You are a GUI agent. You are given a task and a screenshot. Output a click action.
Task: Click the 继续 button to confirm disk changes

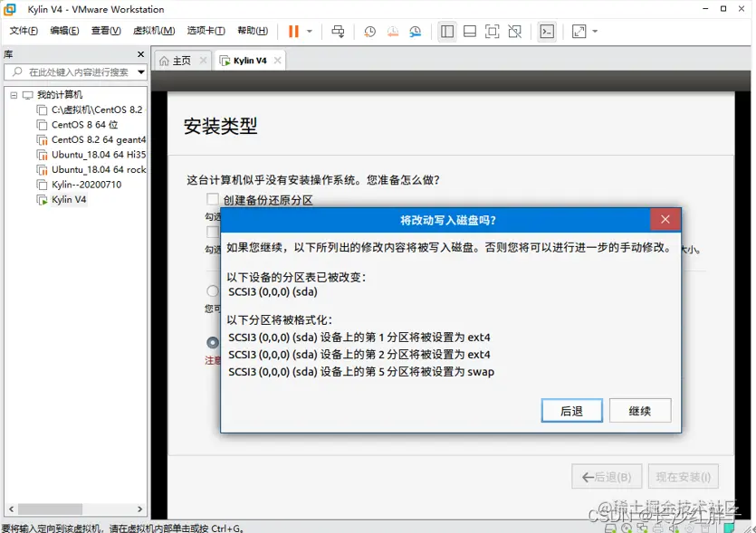click(640, 410)
